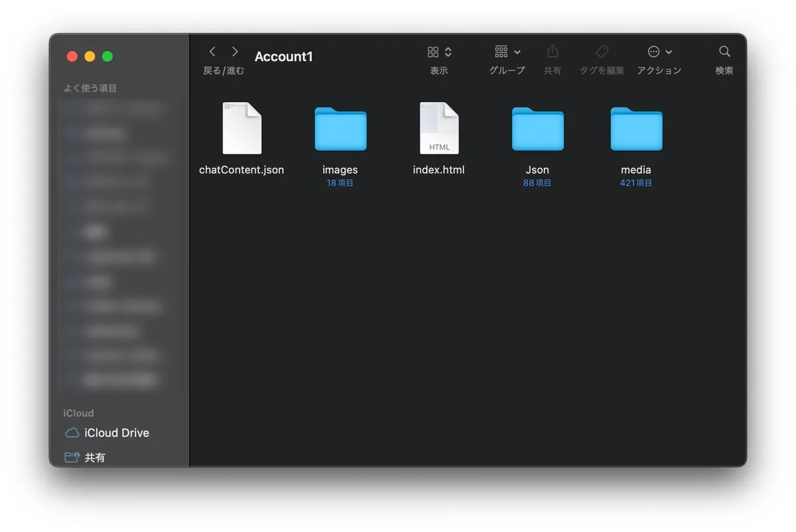Close the Finder window with the red button

[72, 56]
